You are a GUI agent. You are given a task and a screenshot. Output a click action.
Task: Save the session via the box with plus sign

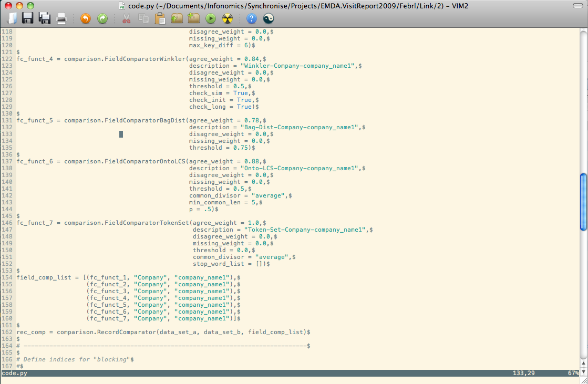pyautogui.click(x=193, y=18)
